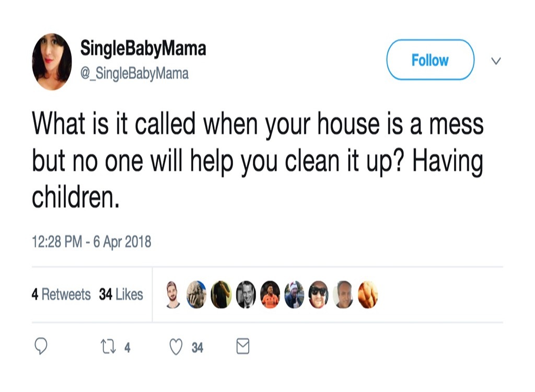Click SingleBabyMama's profile picture
The height and width of the screenshot is (392, 535).
52,60
